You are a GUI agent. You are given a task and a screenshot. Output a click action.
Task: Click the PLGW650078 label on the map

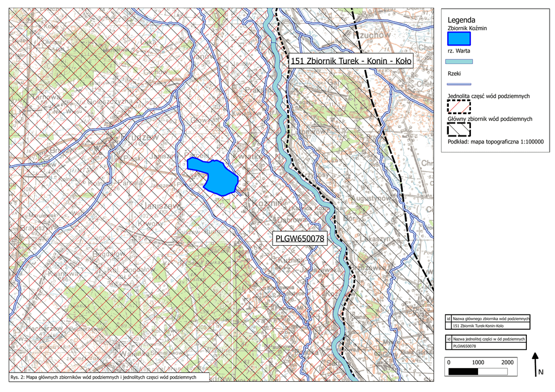pos(300,238)
